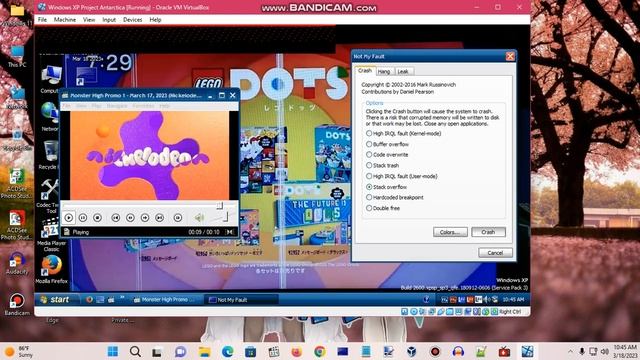This screenshot has width=640, height=360.
Task: Click the Crash button
Action: (488, 232)
